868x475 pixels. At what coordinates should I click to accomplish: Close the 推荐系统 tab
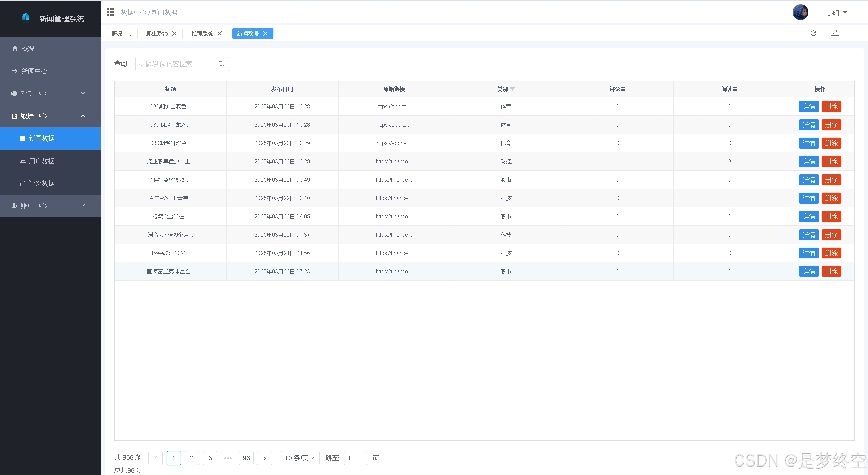tap(220, 33)
